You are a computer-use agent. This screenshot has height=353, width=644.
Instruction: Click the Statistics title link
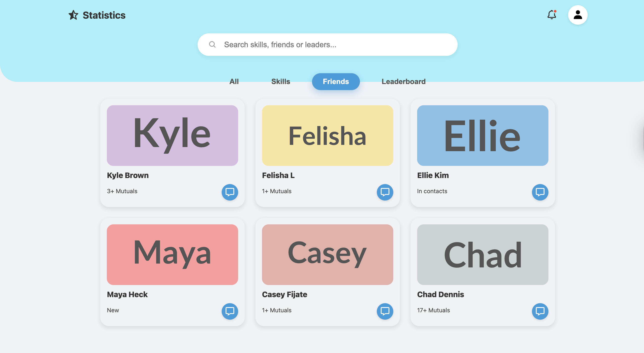(x=104, y=15)
